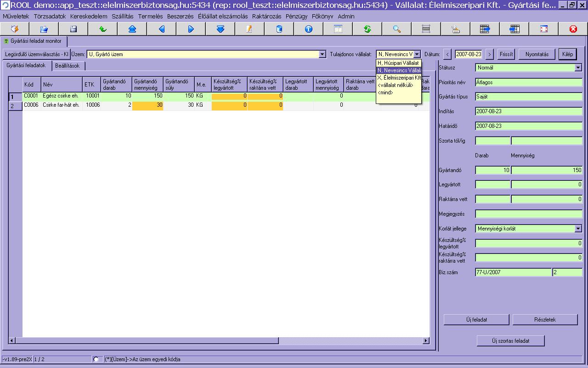The width and height of the screenshot is (588, 368).
Task: Select 'H, Húsipari Vállalat' from dropdown list
Action: click(x=398, y=63)
